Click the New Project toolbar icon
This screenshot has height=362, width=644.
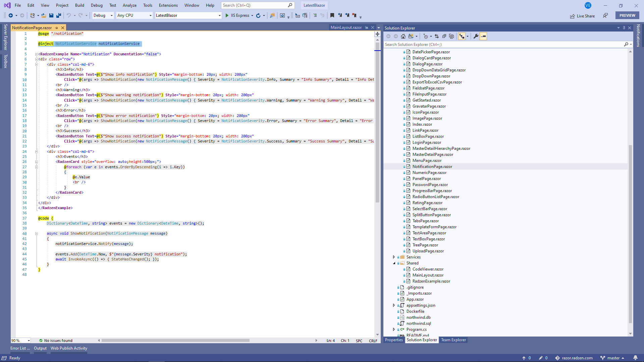pyautogui.click(x=32, y=15)
